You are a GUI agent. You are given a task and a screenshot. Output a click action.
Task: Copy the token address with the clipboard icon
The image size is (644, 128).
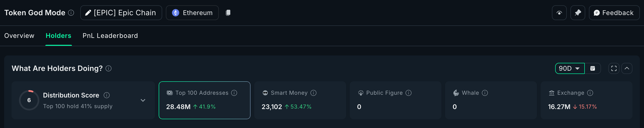tap(228, 13)
